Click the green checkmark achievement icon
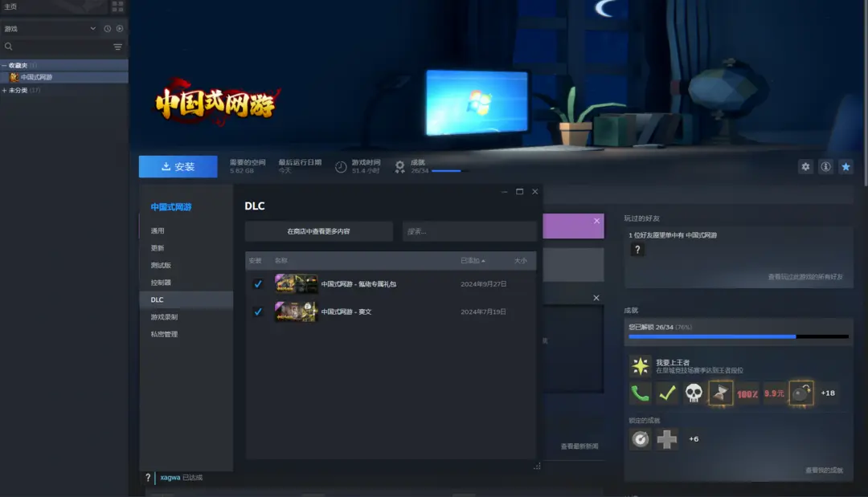 [667, 393]
